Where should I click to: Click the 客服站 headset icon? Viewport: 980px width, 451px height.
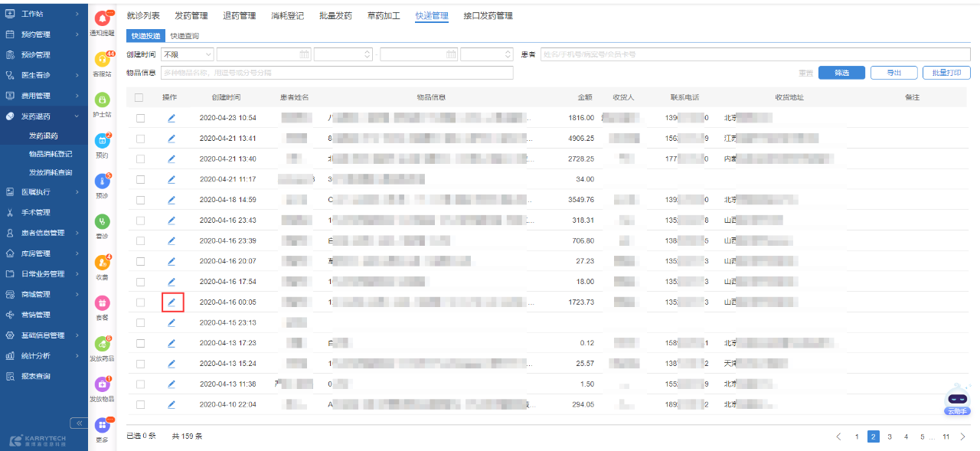pos(102,60)
